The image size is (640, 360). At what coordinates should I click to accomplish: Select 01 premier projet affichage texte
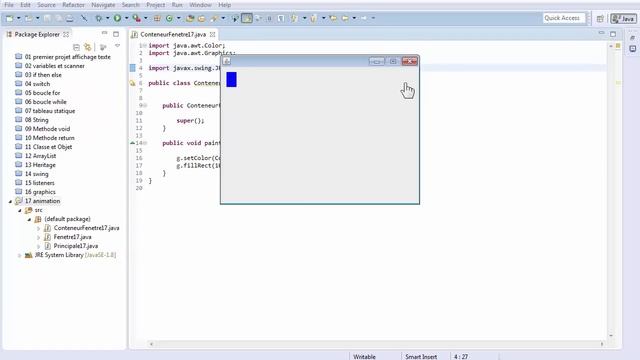tap(67, 57)
